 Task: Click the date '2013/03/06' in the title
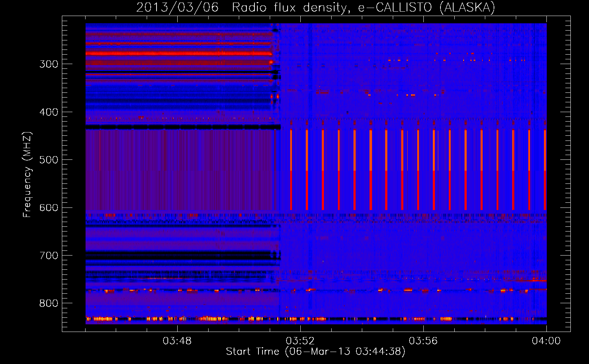click(177, 7)
